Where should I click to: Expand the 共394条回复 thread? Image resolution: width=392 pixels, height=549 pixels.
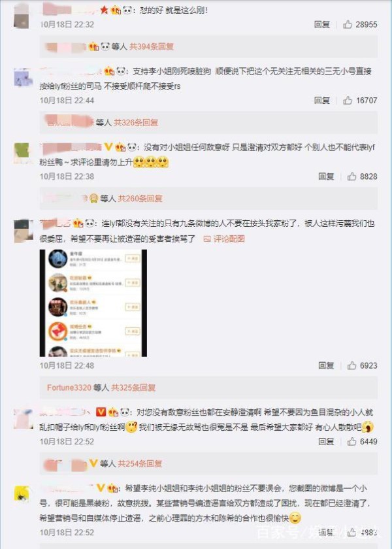152,46
